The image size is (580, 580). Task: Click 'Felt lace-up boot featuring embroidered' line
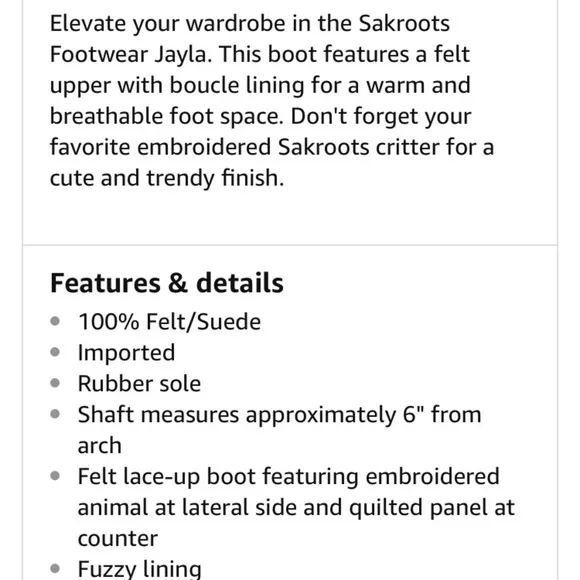click(x=289, y=476)
